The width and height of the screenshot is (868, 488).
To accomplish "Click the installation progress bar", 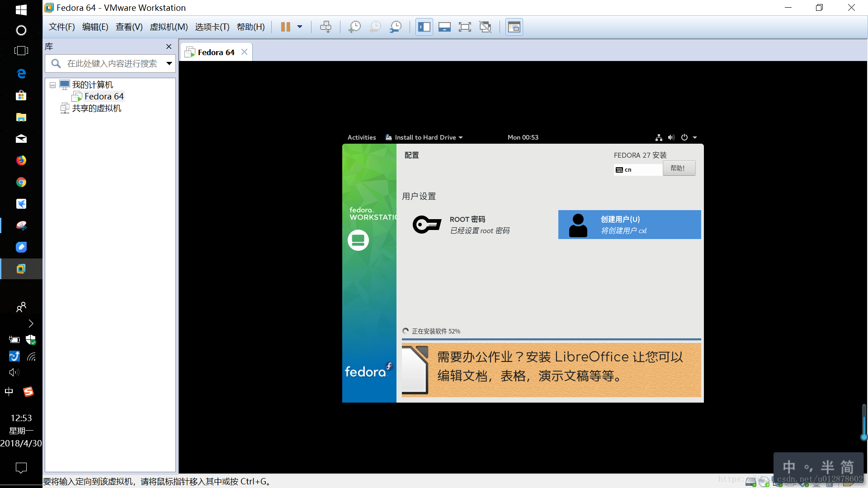I will point(551,339).
